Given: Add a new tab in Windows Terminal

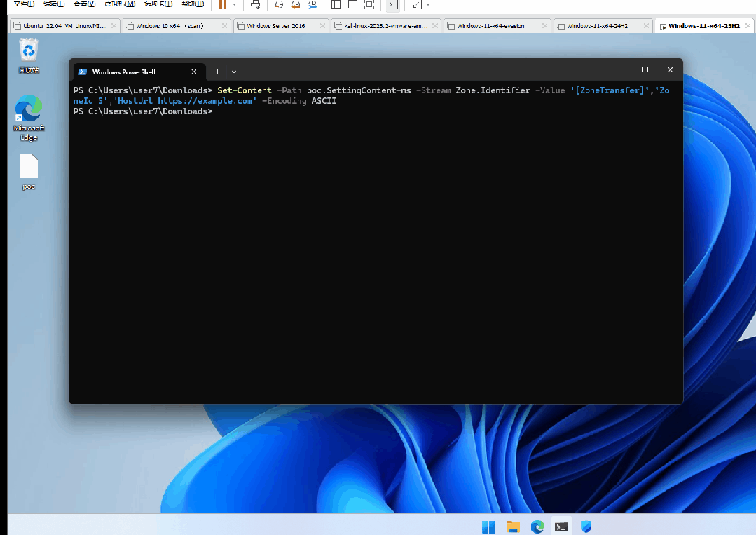Looking at the screenshot, I should 217,72.
